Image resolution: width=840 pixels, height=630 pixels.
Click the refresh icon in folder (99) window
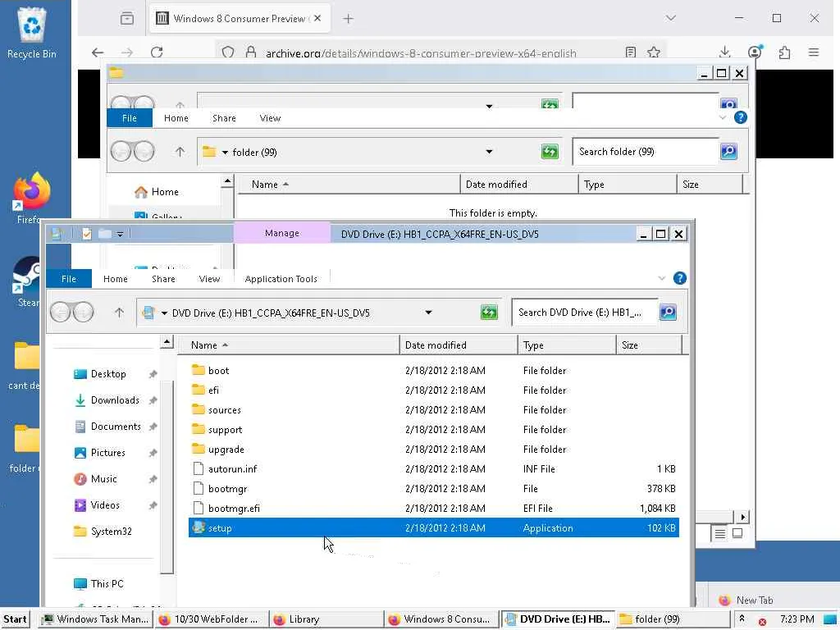coord(550,152)
